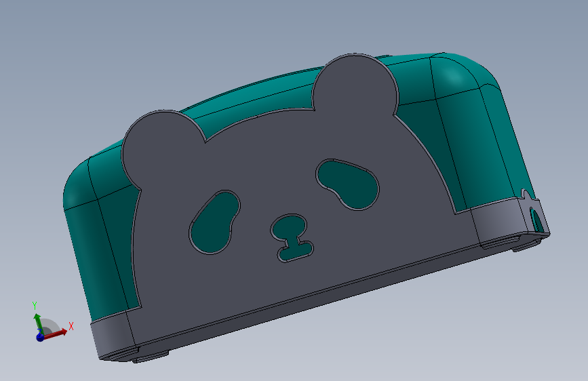The height and width of the screenshot is (381, 588).
Task: Select the panda's nose and mouth cutout
Action: point(292,237)
